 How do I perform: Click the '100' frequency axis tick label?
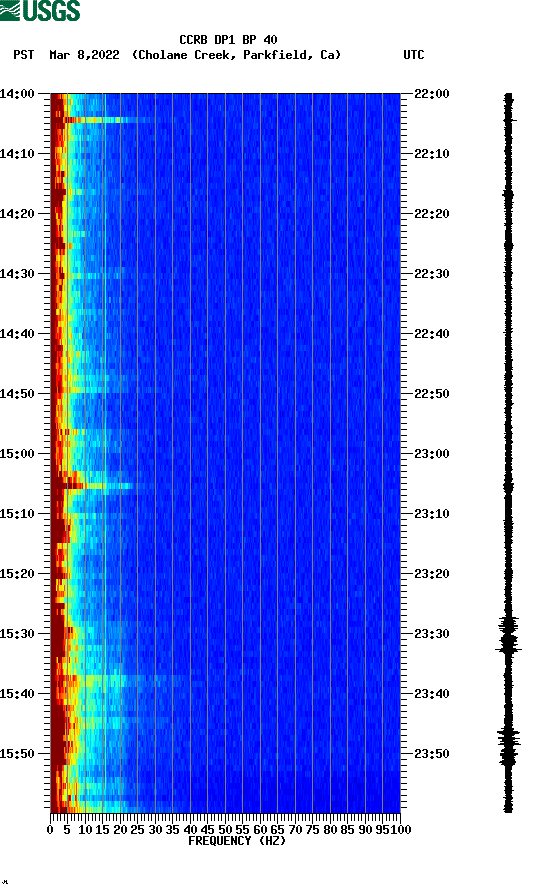coord(400,830)
